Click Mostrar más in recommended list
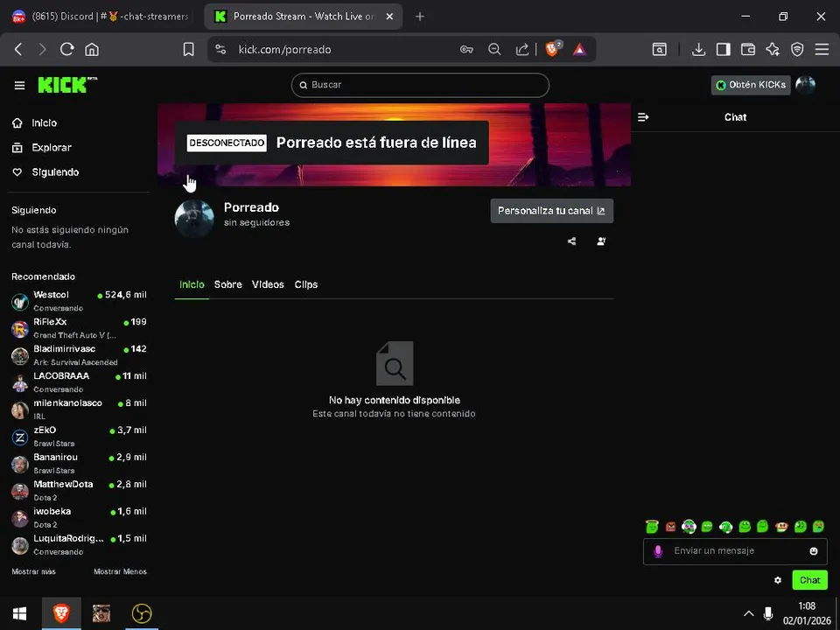This screenshot has height=630, width=840. (34, 571)
